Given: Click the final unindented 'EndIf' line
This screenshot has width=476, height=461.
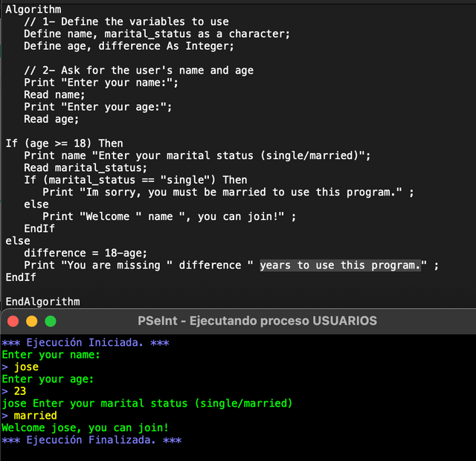Looking at the screenshot, I should [x=21, y=277].
